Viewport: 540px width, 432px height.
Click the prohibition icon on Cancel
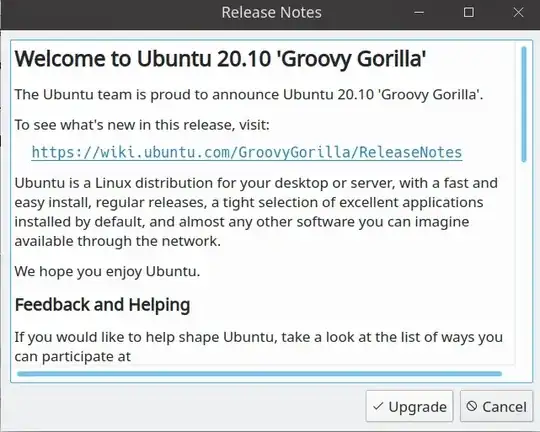point(471,406)
